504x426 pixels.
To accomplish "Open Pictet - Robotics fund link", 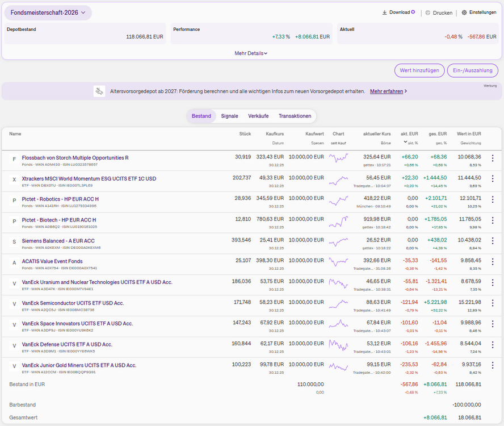I will tap(60, 199).
